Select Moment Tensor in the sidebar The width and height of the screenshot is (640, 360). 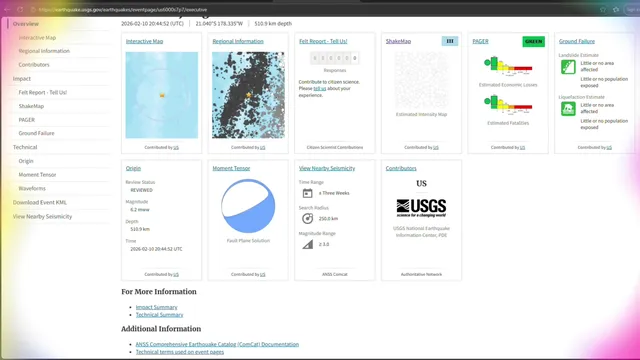(37, 175)
